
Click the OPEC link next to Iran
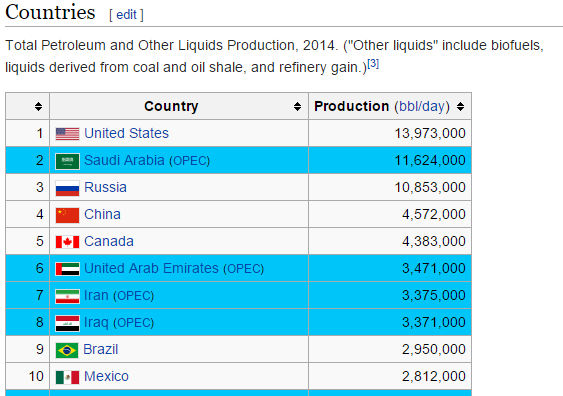click(134, 295)
